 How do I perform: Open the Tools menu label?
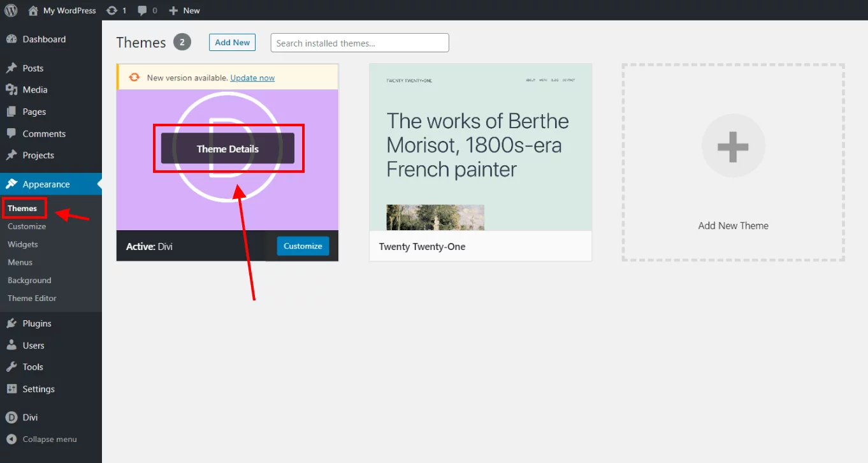pos(33,367)
